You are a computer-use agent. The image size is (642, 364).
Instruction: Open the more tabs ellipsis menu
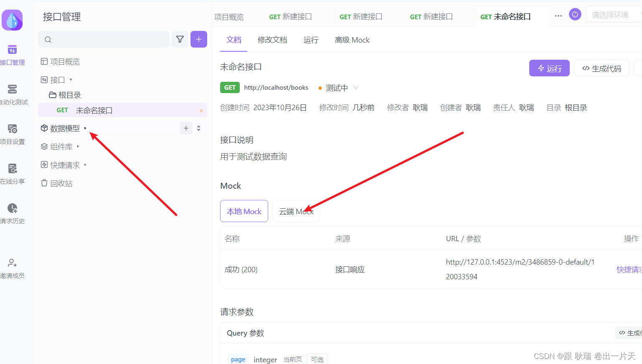pos(558,16)
